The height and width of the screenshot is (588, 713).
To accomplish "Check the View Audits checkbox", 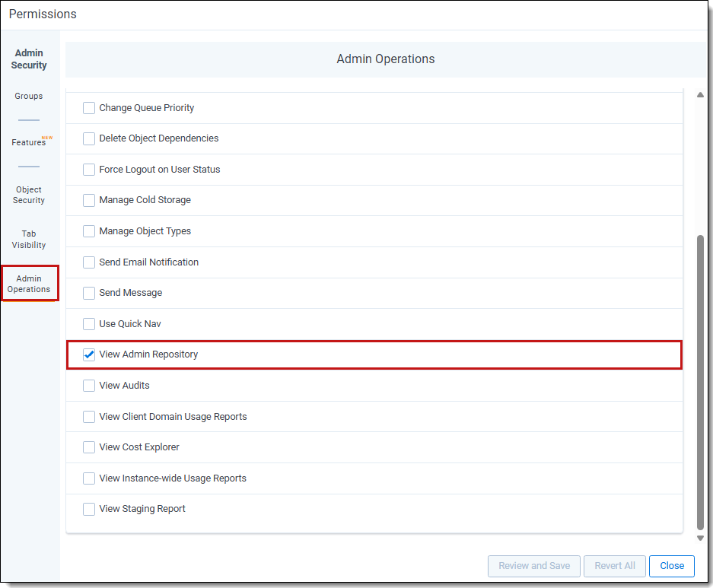I will click(89, 386).
